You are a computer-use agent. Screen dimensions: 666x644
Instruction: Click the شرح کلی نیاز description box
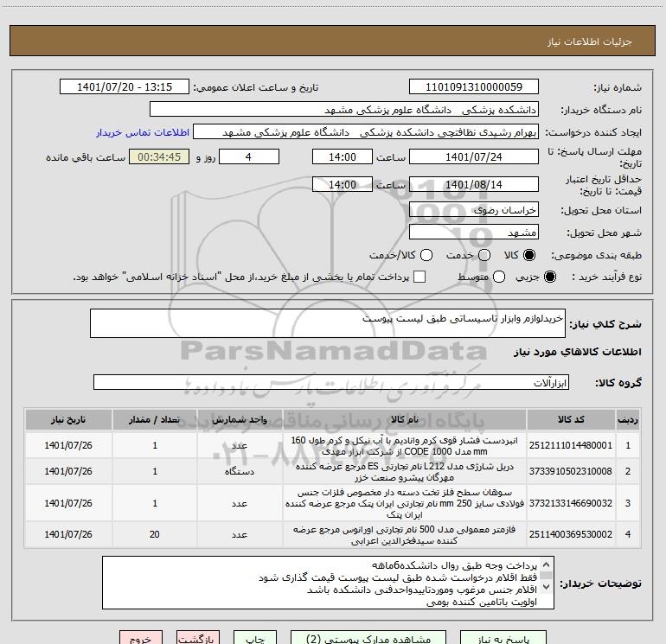click(328, 323)
